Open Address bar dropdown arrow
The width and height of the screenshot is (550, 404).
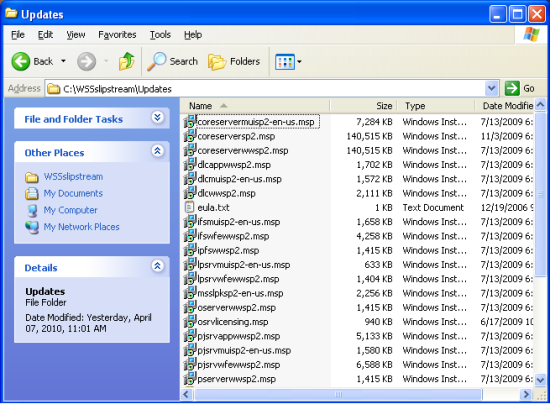coord(492,88)
